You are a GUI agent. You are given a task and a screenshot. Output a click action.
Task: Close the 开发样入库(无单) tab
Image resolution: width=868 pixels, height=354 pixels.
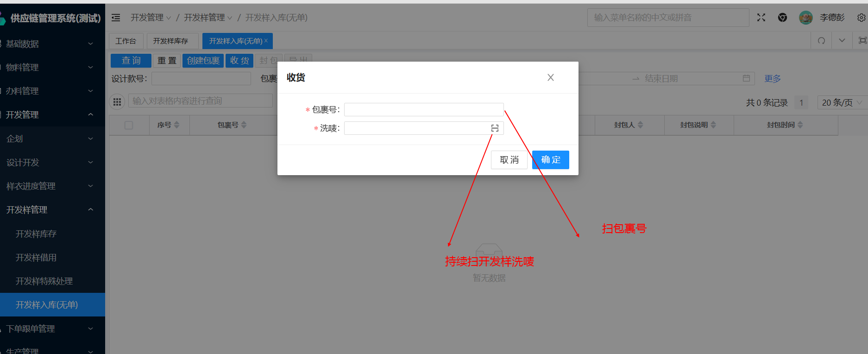pos(266,41)
